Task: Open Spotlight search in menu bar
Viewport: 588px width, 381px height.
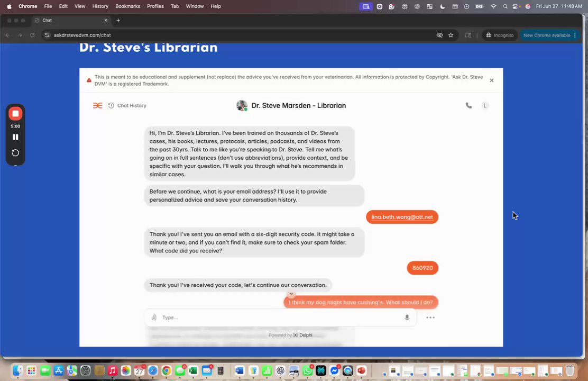Action: pyautogui.click(x=505, y=6)
